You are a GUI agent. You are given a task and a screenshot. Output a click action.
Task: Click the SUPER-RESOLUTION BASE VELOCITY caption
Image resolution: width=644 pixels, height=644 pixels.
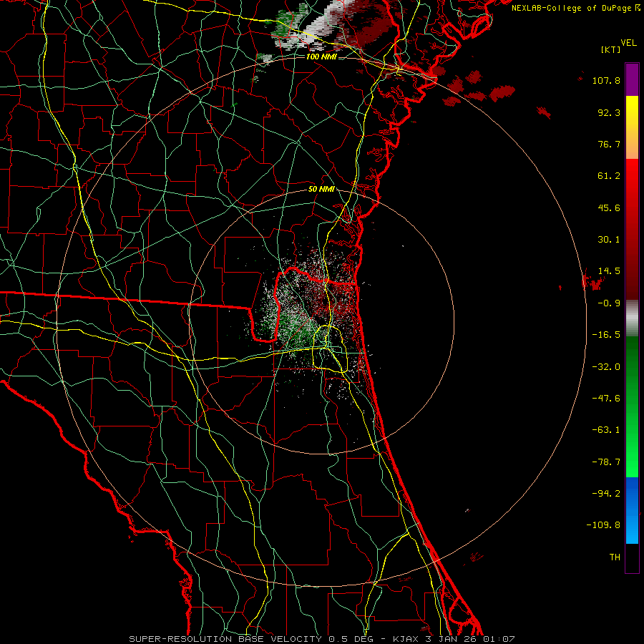(225, 639)
